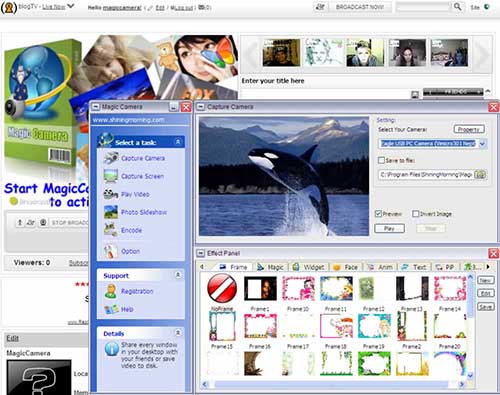Switch to the Frame tab
500x395 pixels.
tap(234, 267)
